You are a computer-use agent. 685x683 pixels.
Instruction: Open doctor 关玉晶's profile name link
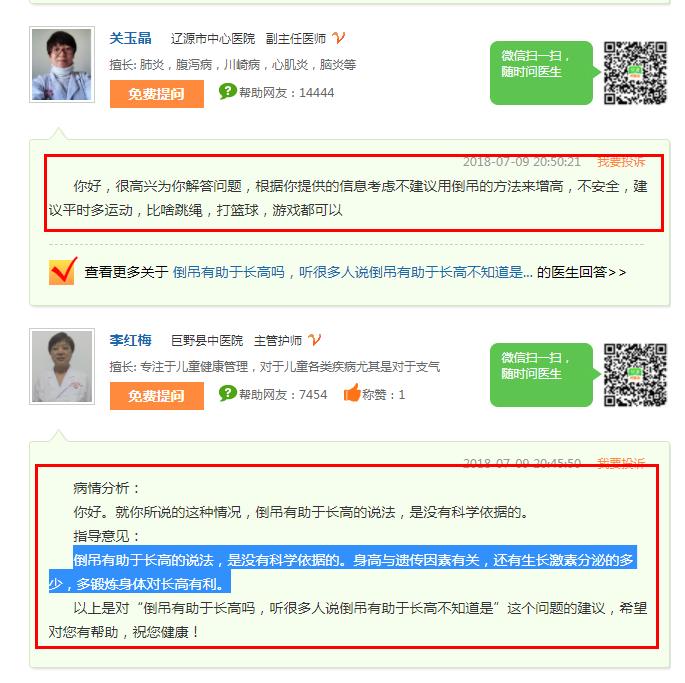point(130,38)
